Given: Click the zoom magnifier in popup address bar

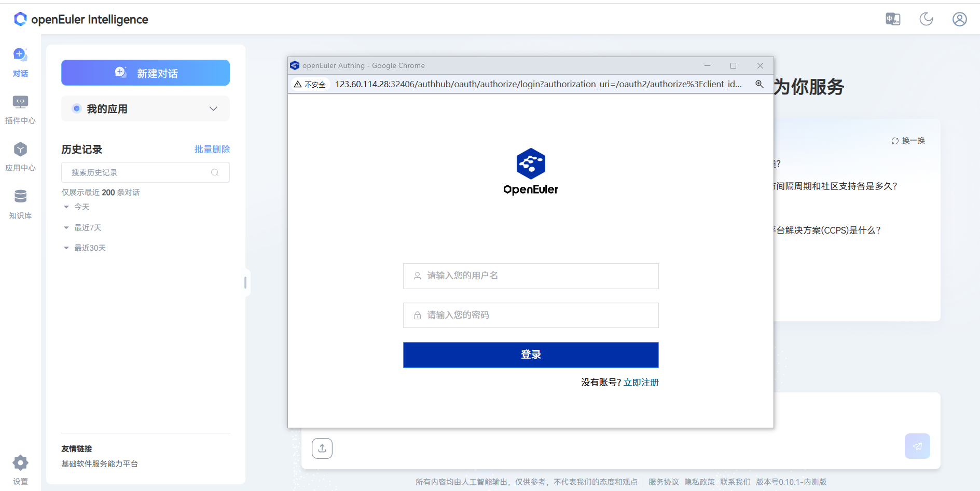Looking at the screenshot, I should click(759, 84).
